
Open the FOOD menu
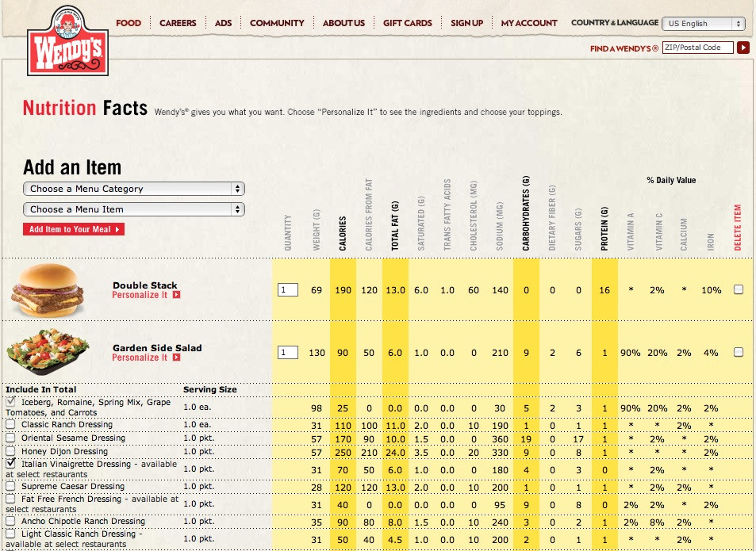[129, 23]
